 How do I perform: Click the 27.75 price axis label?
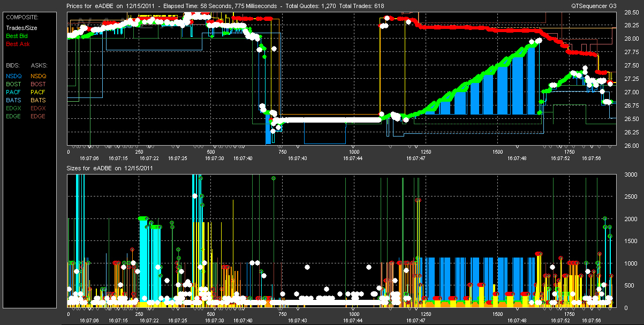[631, 52]
